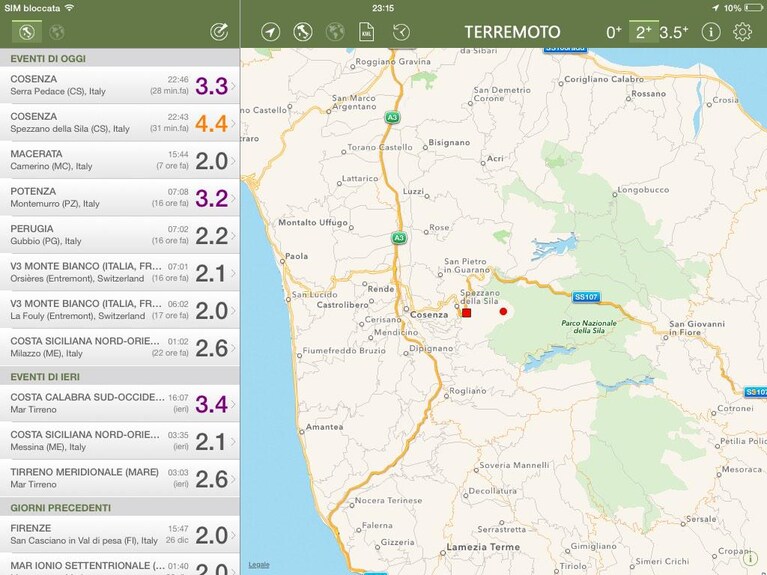Image resolution: width=767 pixels, height=575 pixels.
Task: Tap the Cosenza city label on map
Action: point(429,315)
